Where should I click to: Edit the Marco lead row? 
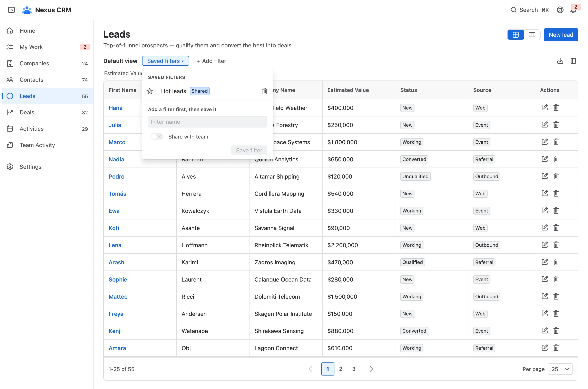545,142
